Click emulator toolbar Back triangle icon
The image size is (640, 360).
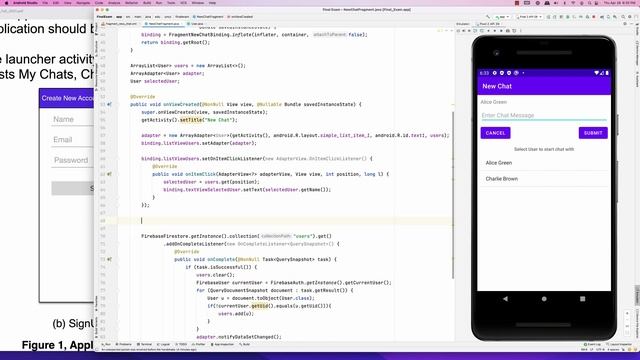pyautogui.click(x=488, y=31)
